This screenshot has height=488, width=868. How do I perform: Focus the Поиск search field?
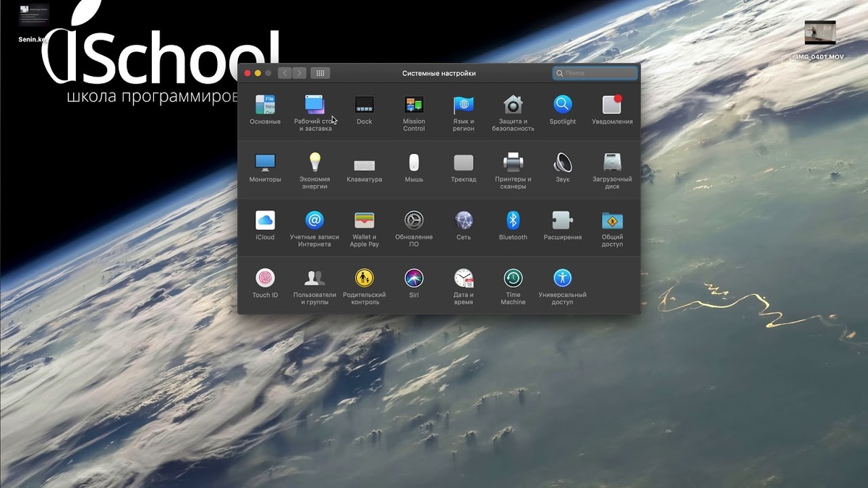595,73
